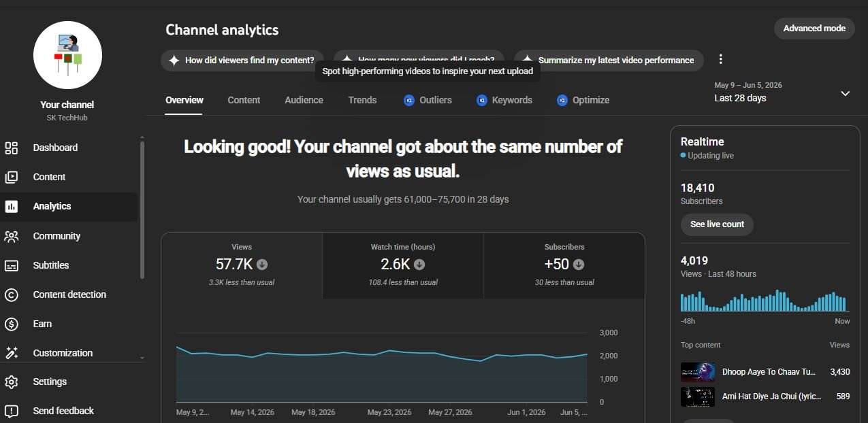This screenshot has width=868, height=423.
Task: Click sparkle icon on 'How did viewers find' chip
Action: pos(174,60)
